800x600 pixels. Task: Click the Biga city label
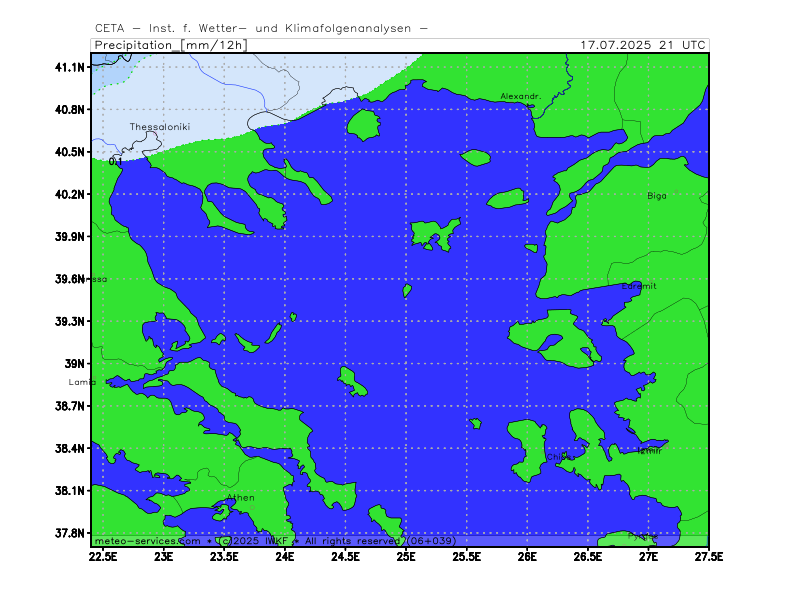tap(657, 196)
